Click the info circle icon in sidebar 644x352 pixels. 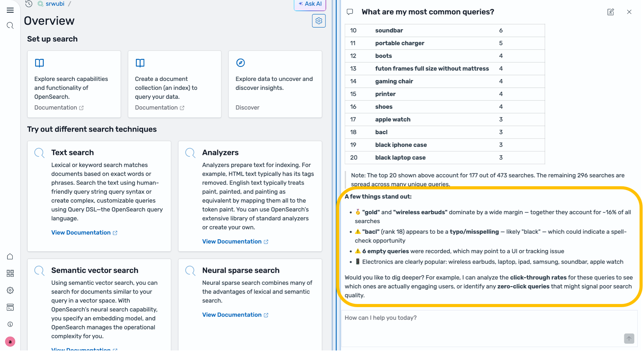point(10,324)
